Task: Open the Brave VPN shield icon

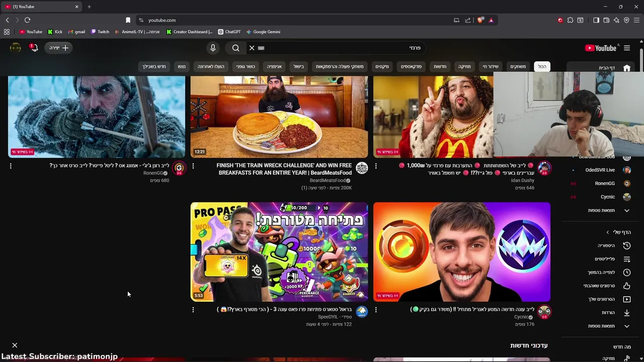Action: tap(626, 20)
